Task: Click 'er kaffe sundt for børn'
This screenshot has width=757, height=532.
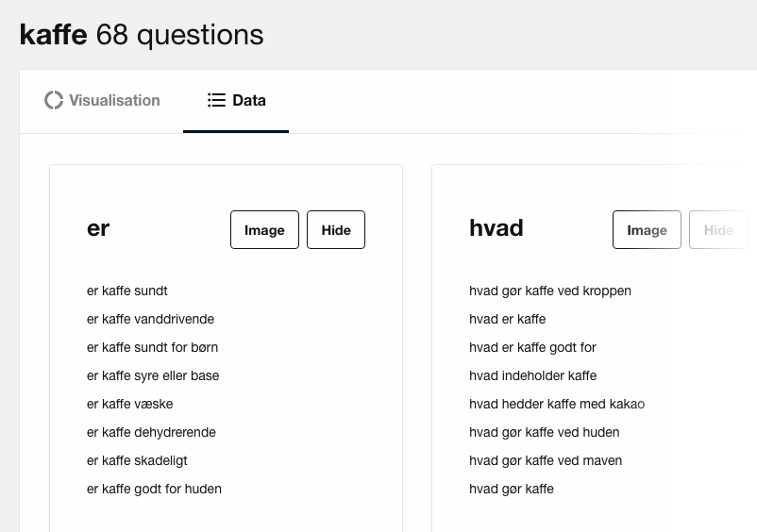Action: [x=152, y=347]
